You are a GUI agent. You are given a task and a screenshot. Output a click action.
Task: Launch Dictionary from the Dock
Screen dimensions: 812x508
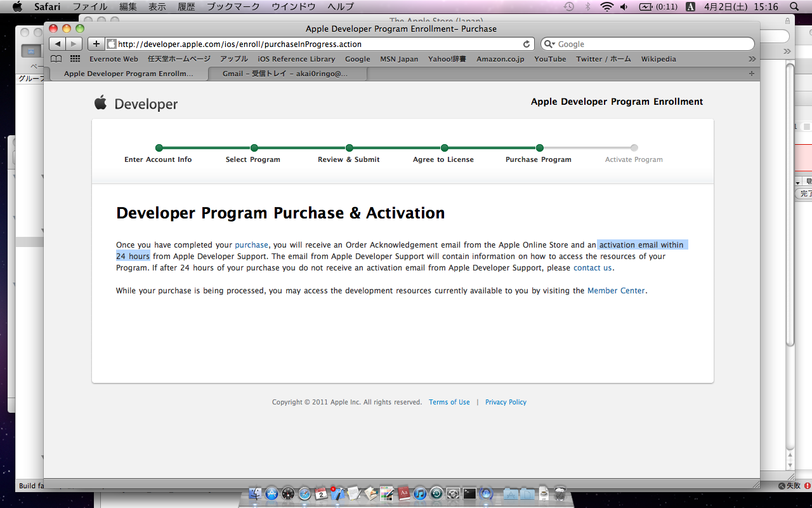click(403, 493)
